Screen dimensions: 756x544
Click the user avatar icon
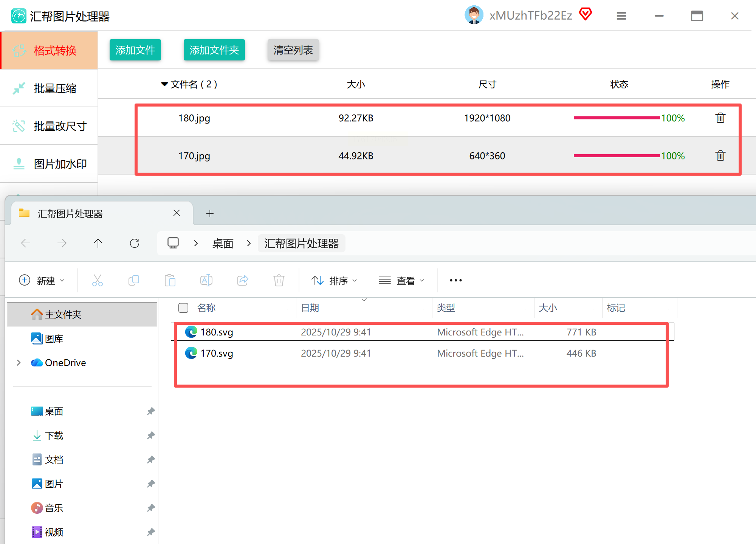tap(474, 15)
